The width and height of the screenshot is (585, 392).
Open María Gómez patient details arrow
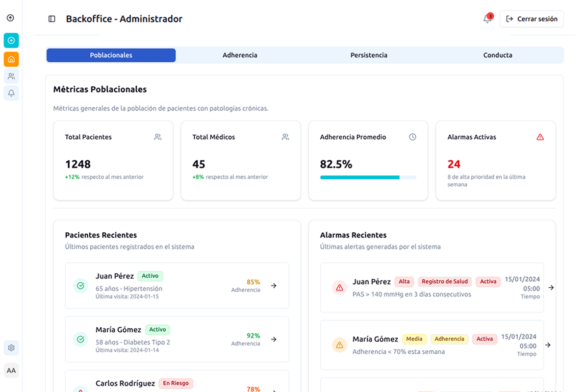point(274,339)
